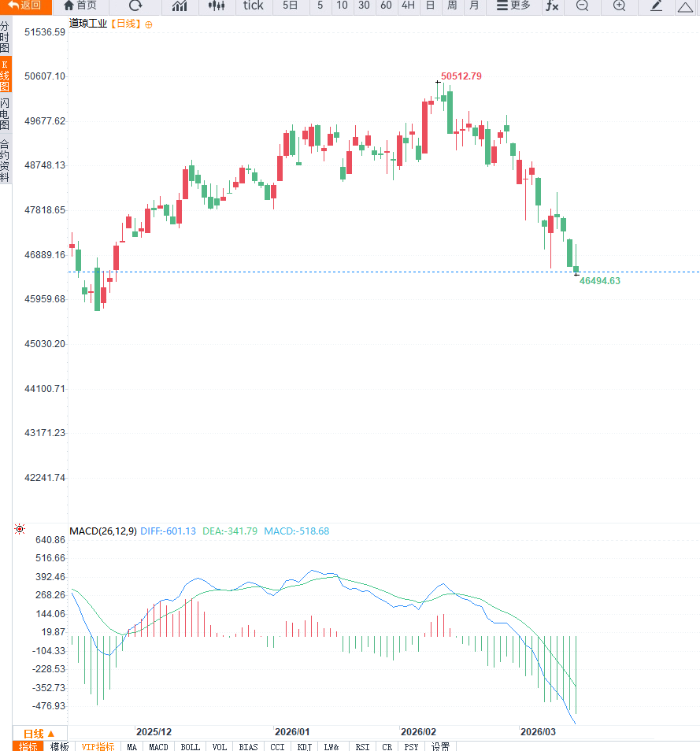Screen dimensions: 700x751
Task: Open the 更多 more menu
Action: [513, 6]
